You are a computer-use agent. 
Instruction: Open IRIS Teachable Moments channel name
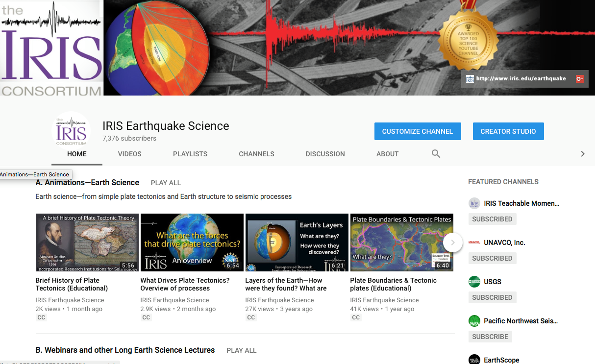[x=521, y=203]
